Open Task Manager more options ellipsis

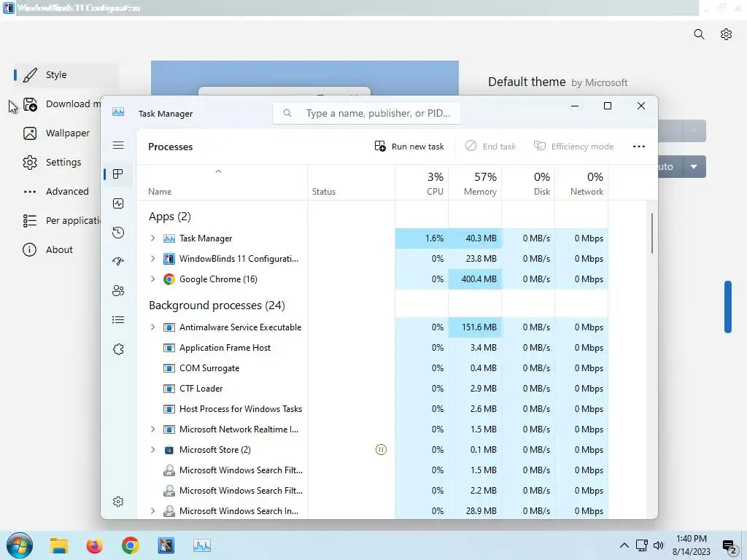tap(639, 146)
